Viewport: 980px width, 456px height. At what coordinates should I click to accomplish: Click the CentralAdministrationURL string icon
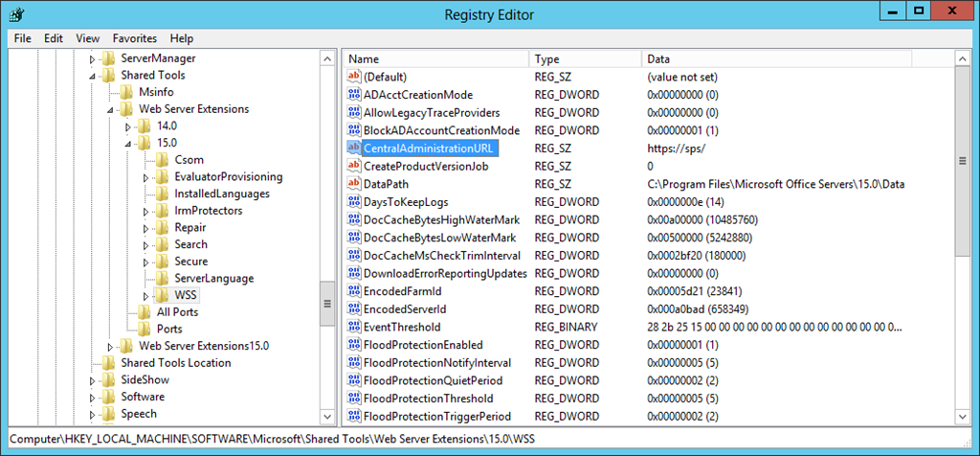[354, 148]
